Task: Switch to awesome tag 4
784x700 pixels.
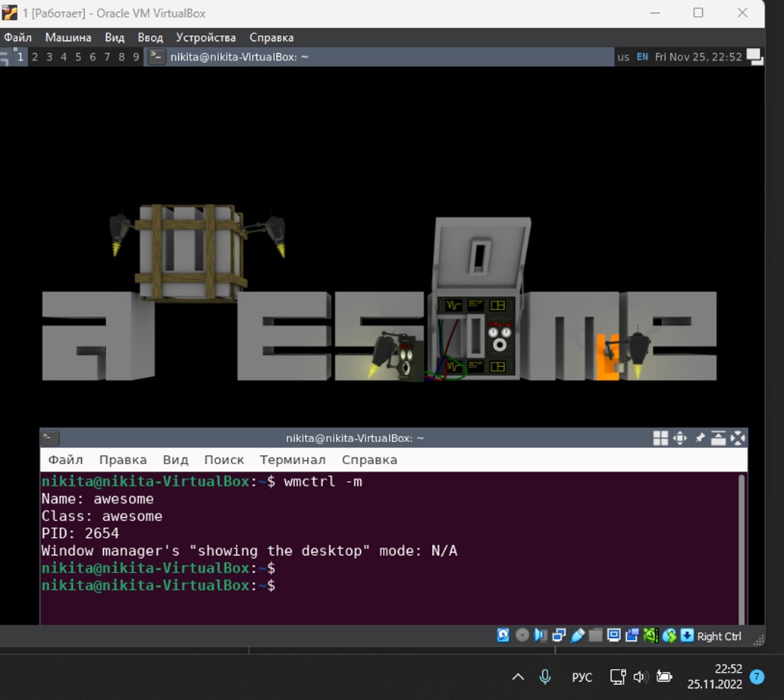Action: tap(64, 57)
